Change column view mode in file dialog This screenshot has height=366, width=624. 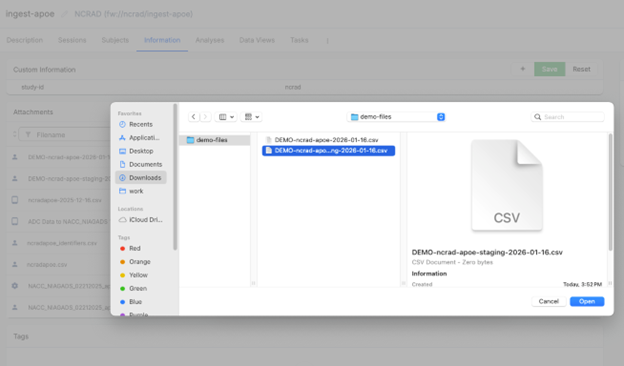coord(226,117)
